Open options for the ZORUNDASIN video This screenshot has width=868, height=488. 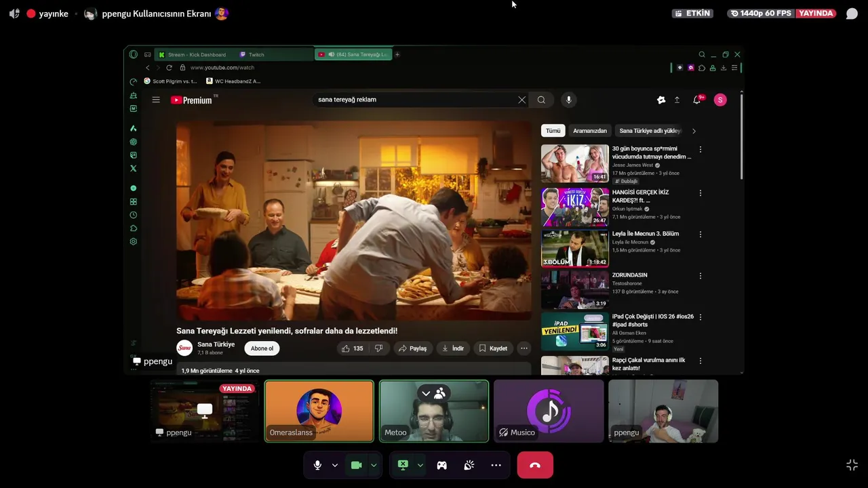point(701,276)
